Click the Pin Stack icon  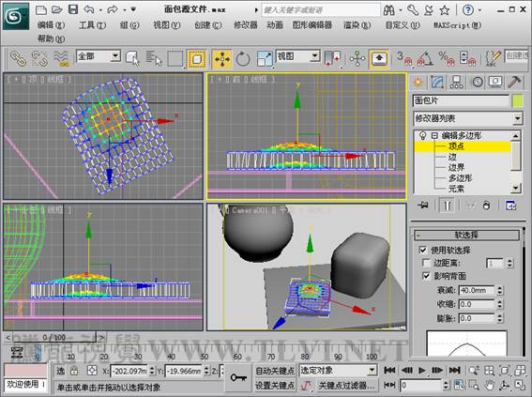(x=423, y=206)
